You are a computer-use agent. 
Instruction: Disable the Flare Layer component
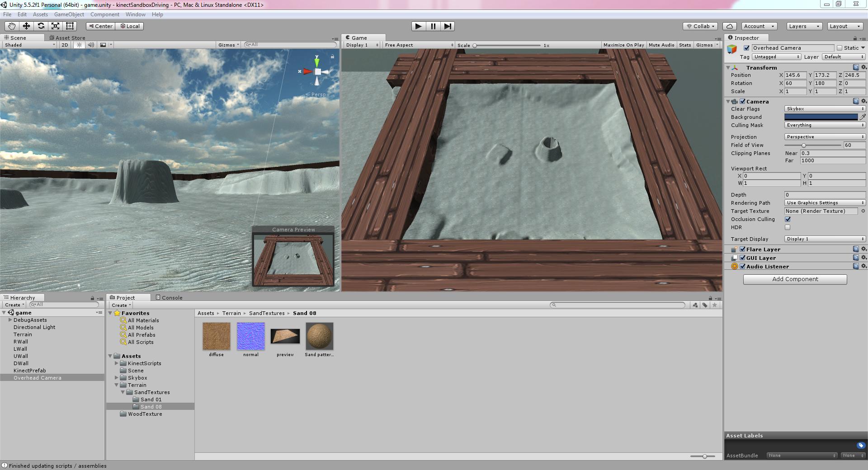coord(742,249)
